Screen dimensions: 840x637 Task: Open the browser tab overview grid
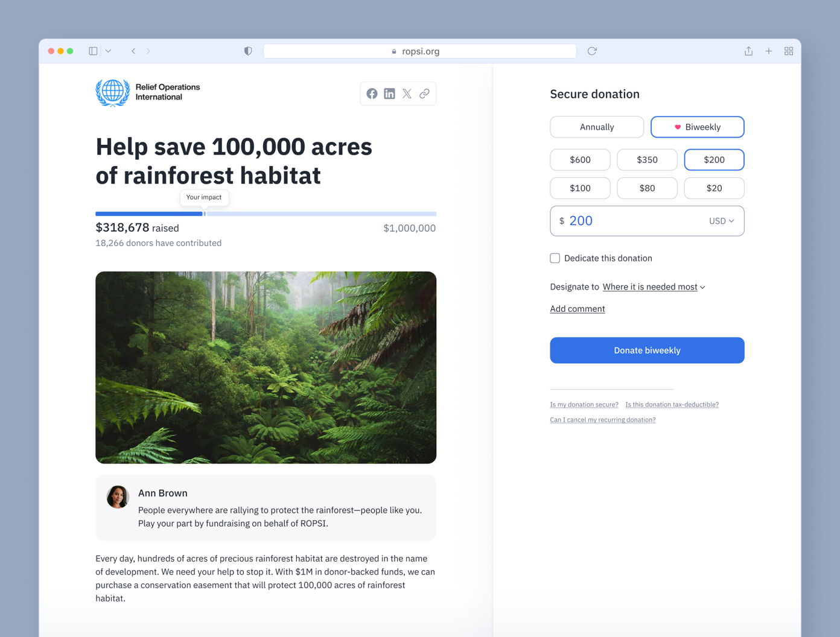pyautogui.click(x=789, y=51)
